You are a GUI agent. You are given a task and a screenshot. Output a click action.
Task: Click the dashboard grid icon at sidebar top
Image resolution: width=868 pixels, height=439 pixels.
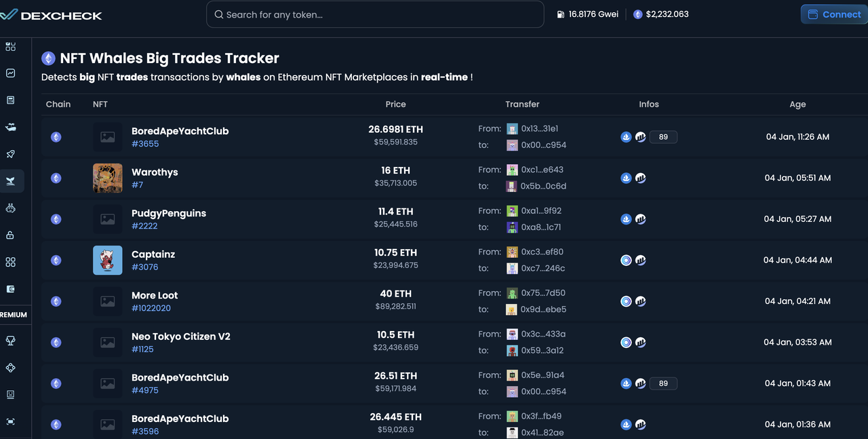pos(10,46)
